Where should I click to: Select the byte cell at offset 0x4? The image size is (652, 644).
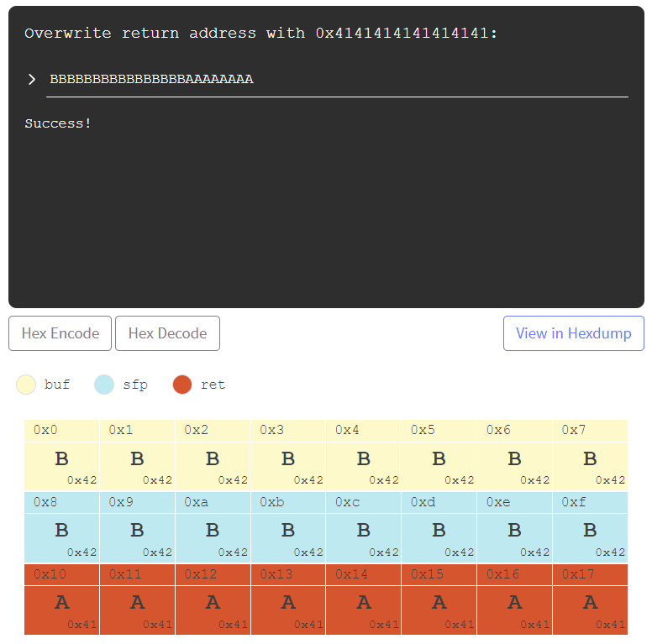[364, 455]
